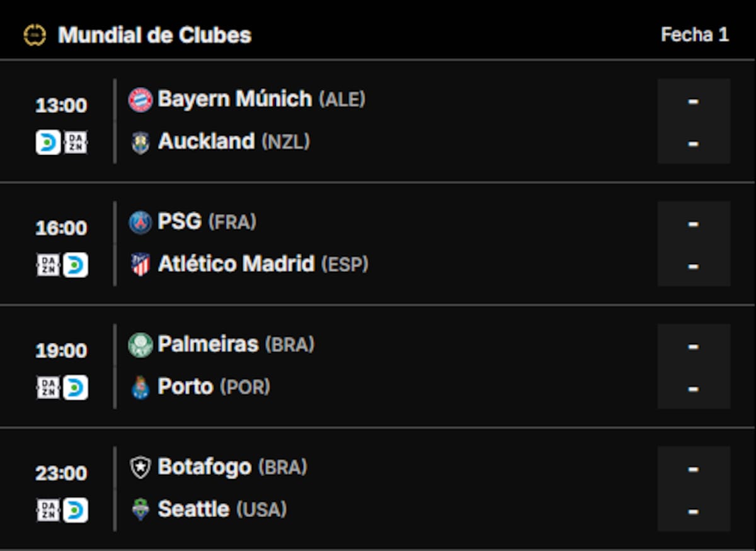Open the Mundial de Clubes title link
The image size is (756, 551).
[x=154, y=35]
